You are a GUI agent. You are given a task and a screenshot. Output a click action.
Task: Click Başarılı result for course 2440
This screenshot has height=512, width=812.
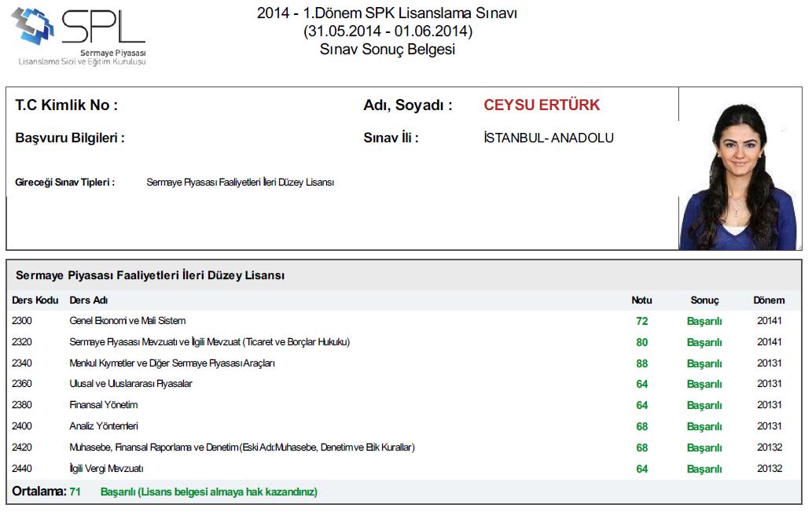tap(704, 469)
